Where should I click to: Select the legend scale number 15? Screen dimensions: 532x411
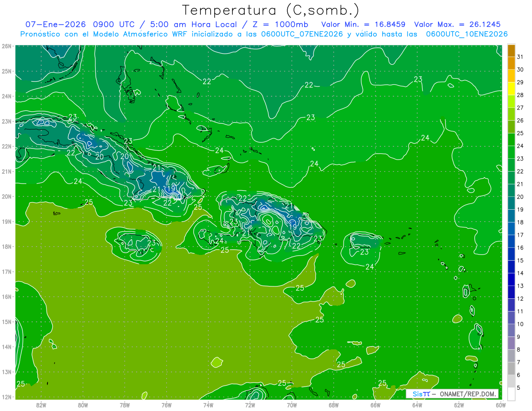(x=520, y=261)
